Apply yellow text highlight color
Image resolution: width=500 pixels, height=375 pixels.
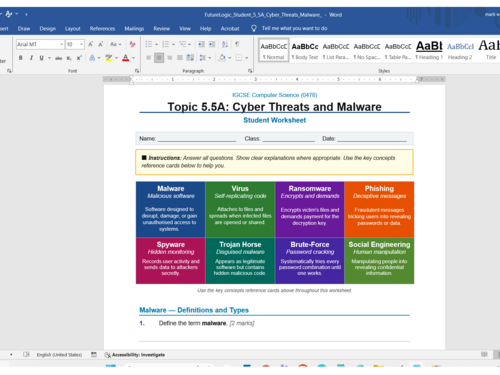pyautogui.click(x=109, y=58)
